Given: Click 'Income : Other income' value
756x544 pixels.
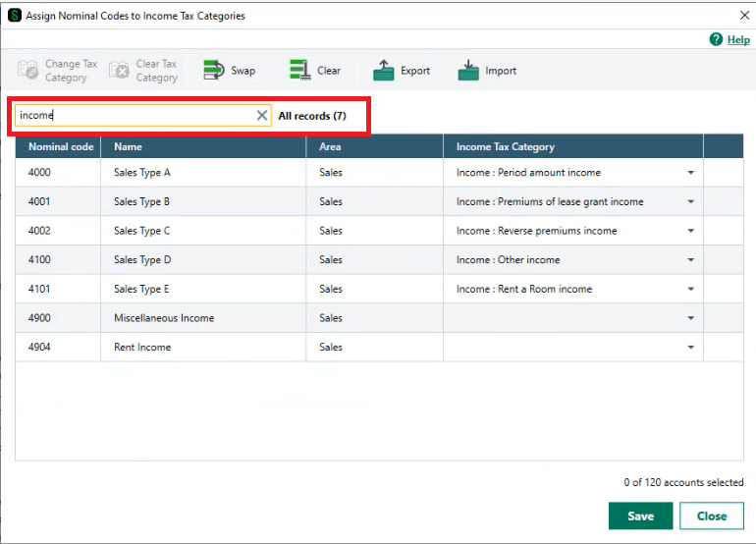Looking at the screenshot, I should coord(509,260).
